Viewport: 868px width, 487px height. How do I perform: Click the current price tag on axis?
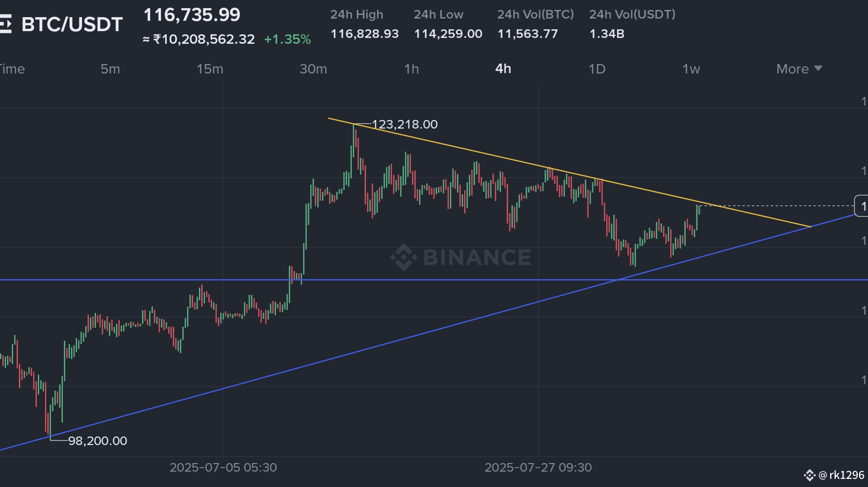(862, 206)
